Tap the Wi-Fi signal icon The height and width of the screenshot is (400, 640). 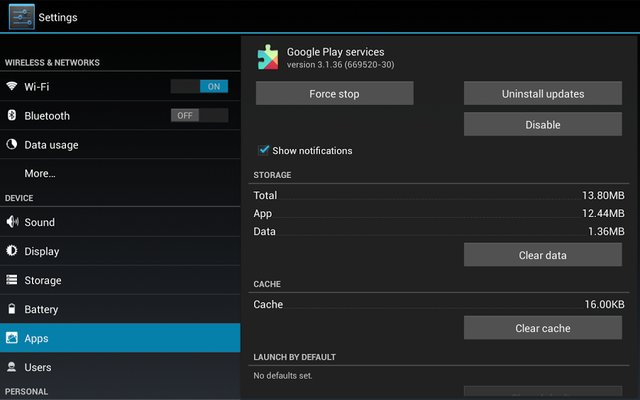[12, 87]
